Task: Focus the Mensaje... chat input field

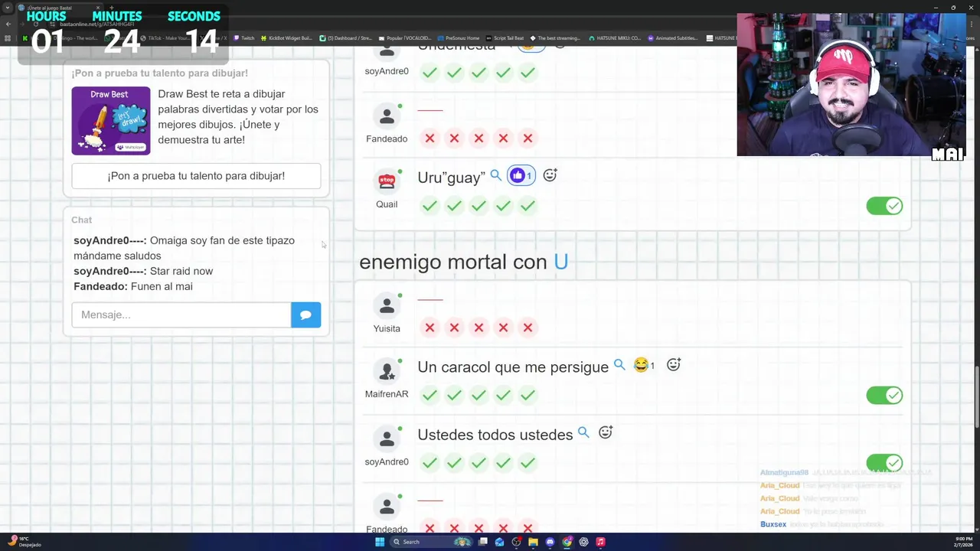Action: coord(181,315)
